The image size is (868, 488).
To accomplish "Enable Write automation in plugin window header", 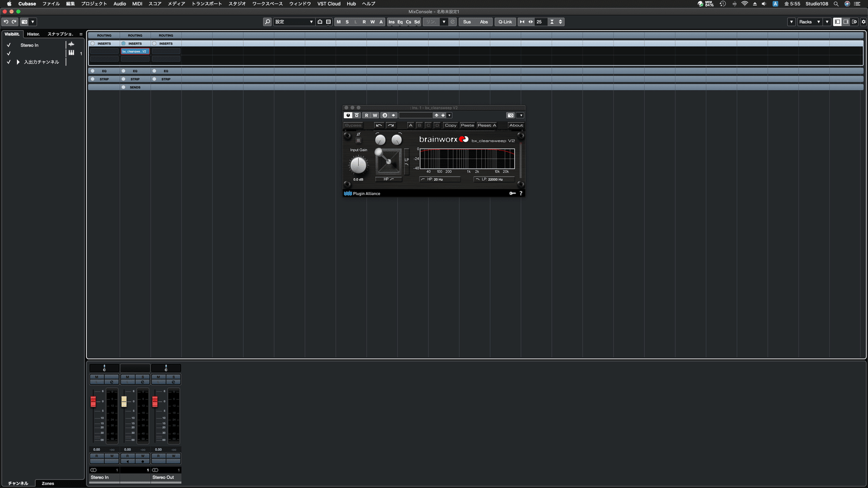I will click(375, 115).
